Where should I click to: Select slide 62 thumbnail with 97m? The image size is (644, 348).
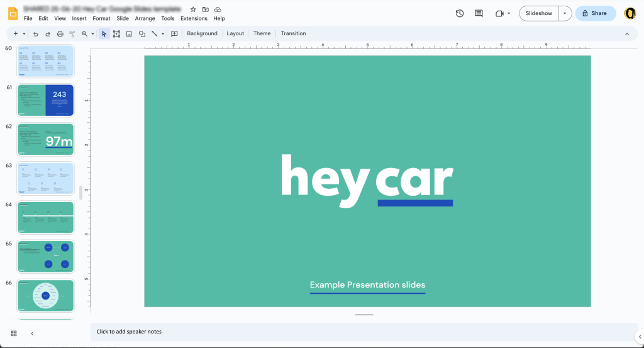(45, 140)
